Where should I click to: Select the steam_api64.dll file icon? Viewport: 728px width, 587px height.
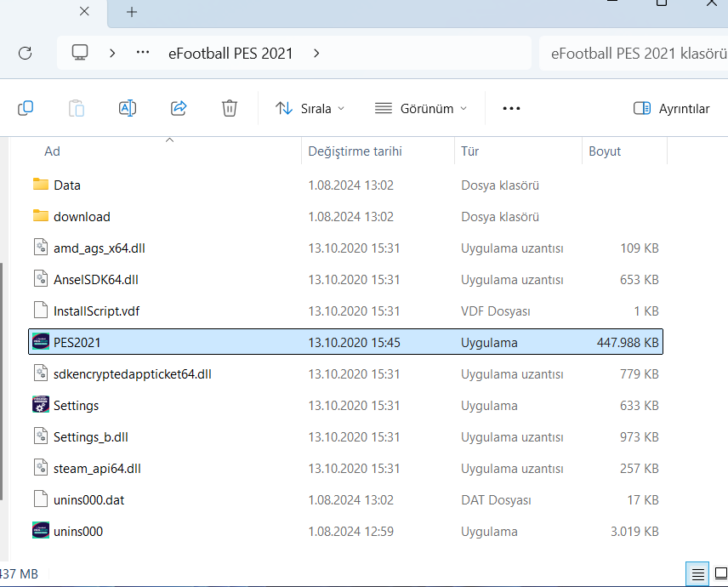(x=41, y=468)
